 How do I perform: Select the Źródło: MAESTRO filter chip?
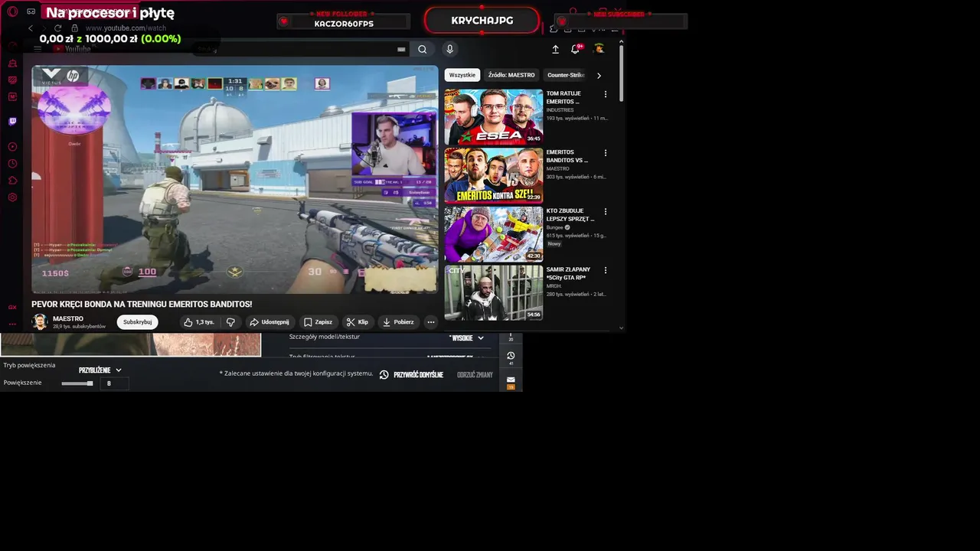click(x=511, y=75)
